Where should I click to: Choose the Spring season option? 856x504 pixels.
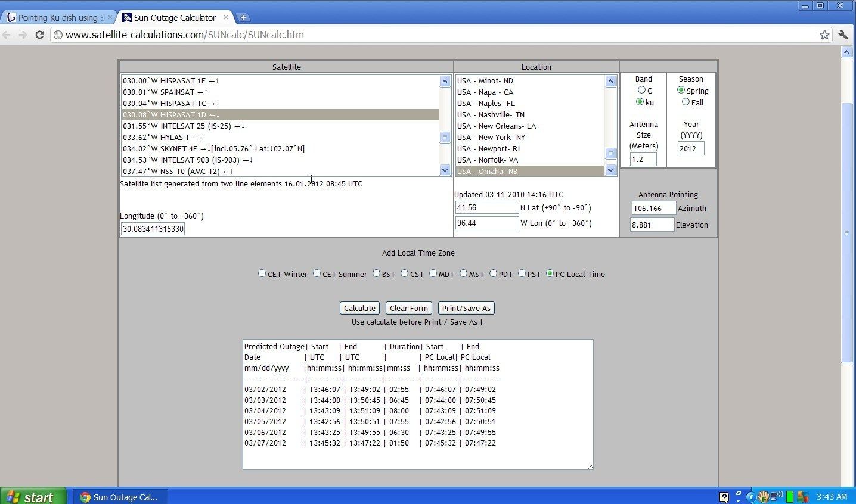(681, 90)
